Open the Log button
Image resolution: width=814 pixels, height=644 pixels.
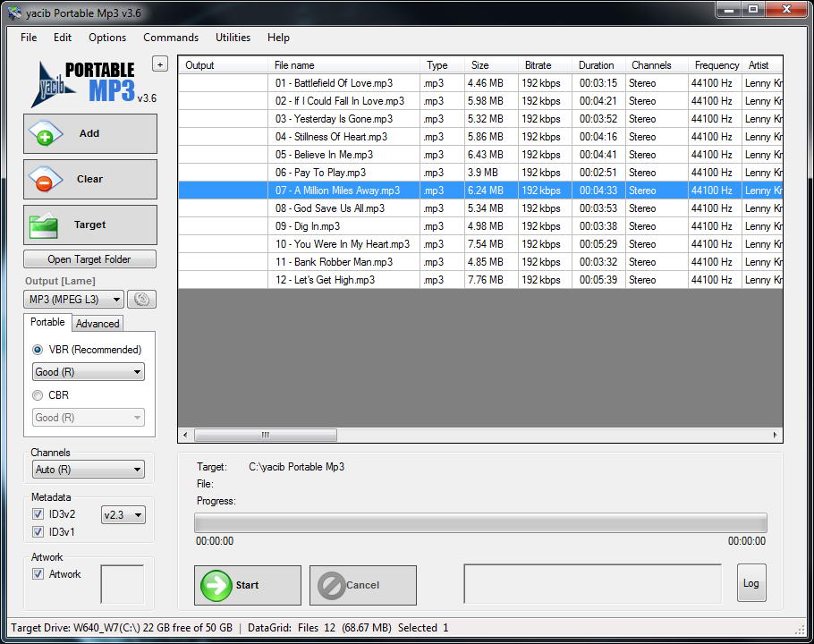click(x=751, y=583)
